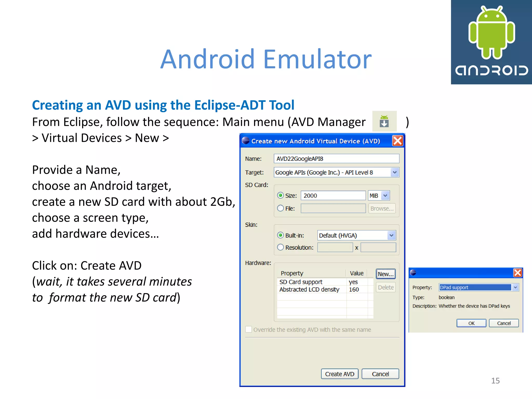Click Eclipse icon in property dialog title bar
Image resolution: width=532 pixels, height=399 pixels.
point(413,273)
